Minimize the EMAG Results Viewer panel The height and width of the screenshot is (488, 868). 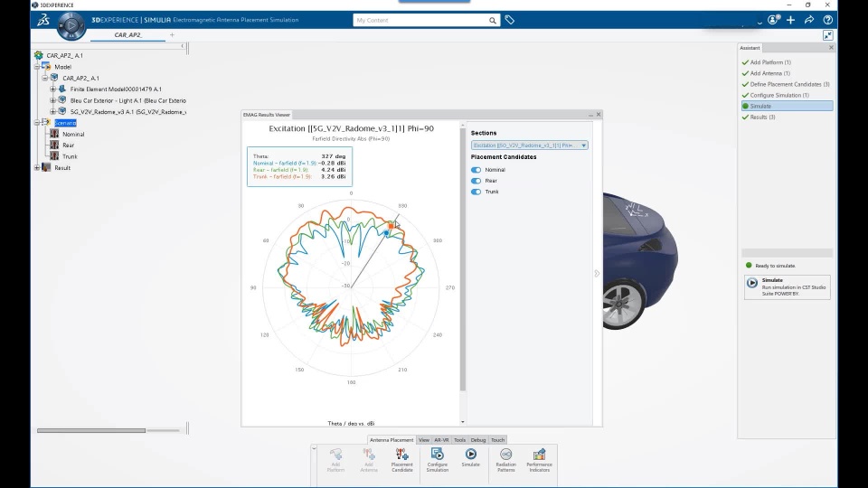(x=590, y=115)
